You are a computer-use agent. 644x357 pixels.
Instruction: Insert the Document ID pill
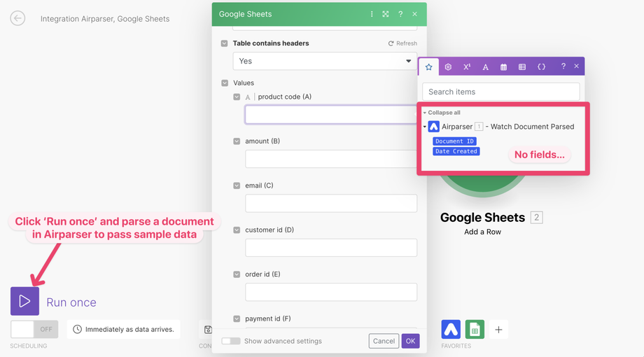[455, 141]
